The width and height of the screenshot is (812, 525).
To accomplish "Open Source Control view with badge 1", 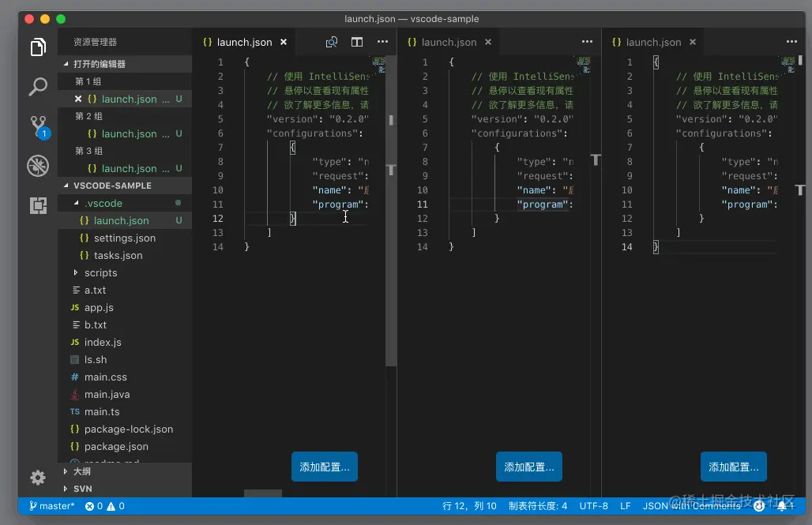I will [39, 127].
